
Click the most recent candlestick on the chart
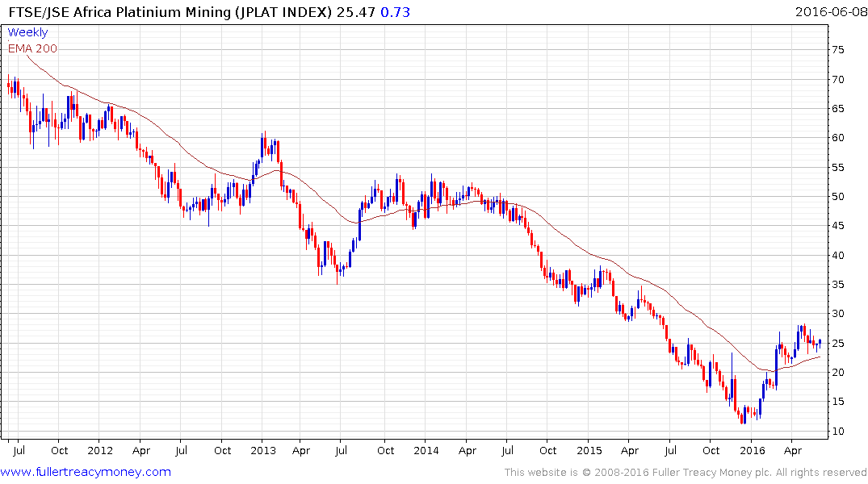point(820,342)
